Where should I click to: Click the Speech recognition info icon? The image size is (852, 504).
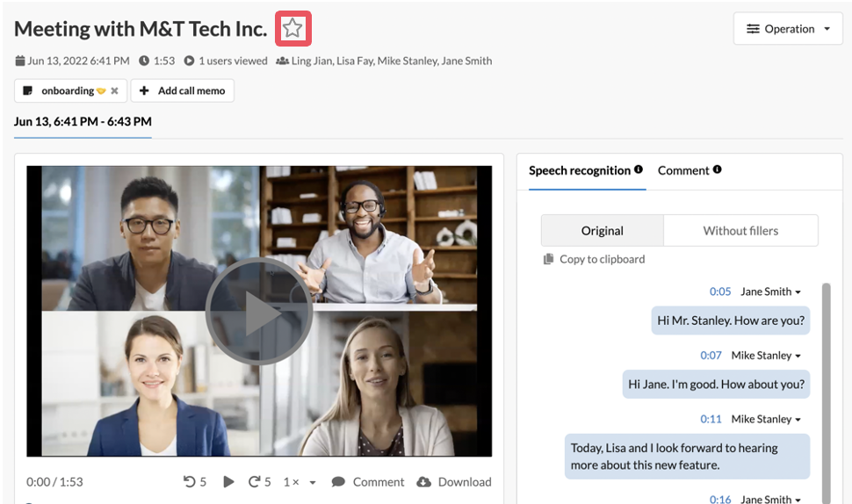(639, 169)
